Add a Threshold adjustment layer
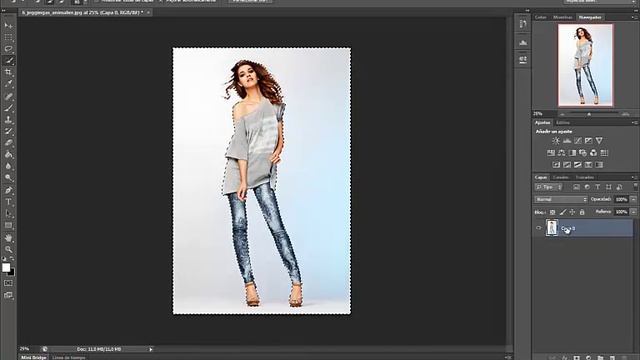The width and height of the screenshot is (640, 360). coord(578,165)
